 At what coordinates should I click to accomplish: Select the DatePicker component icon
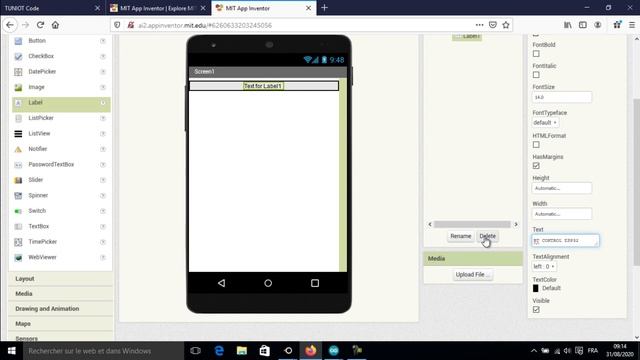point(18,72)
